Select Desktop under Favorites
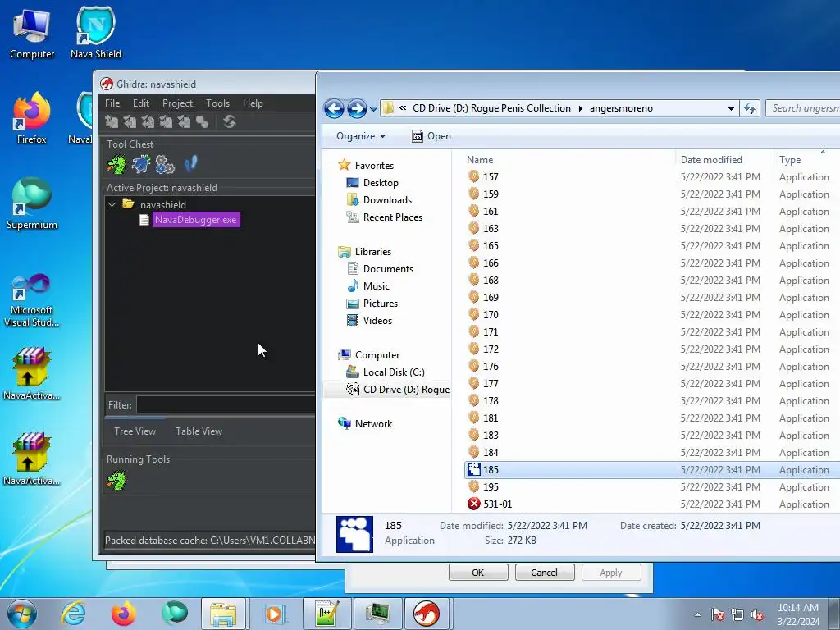The width and height of the screenshot is (840, 630). 381,183
